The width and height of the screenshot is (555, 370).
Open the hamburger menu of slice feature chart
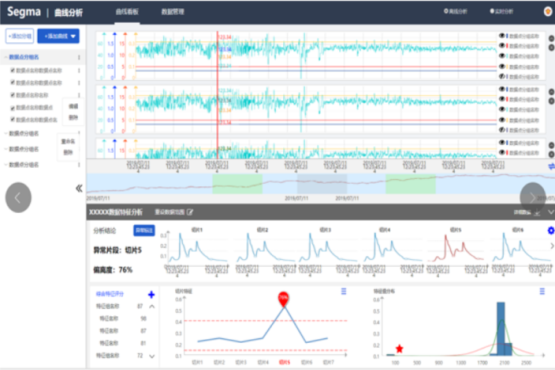(x=344, y=291)
